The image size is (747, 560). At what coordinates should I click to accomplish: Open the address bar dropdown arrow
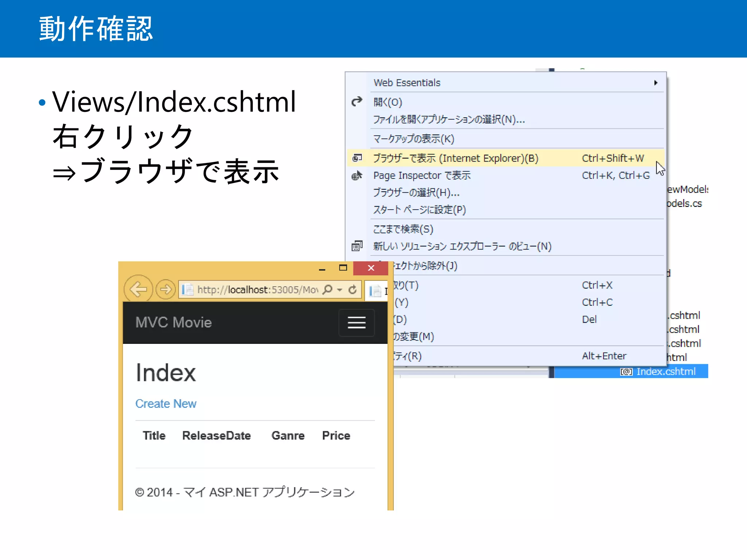pyautogui.click(x=340, y=290)
